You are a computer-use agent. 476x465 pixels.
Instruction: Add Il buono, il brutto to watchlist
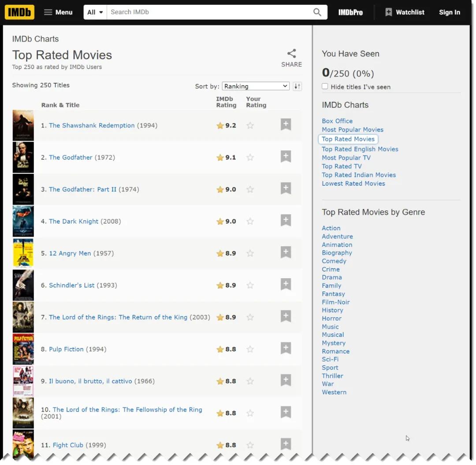click(286, 380)
